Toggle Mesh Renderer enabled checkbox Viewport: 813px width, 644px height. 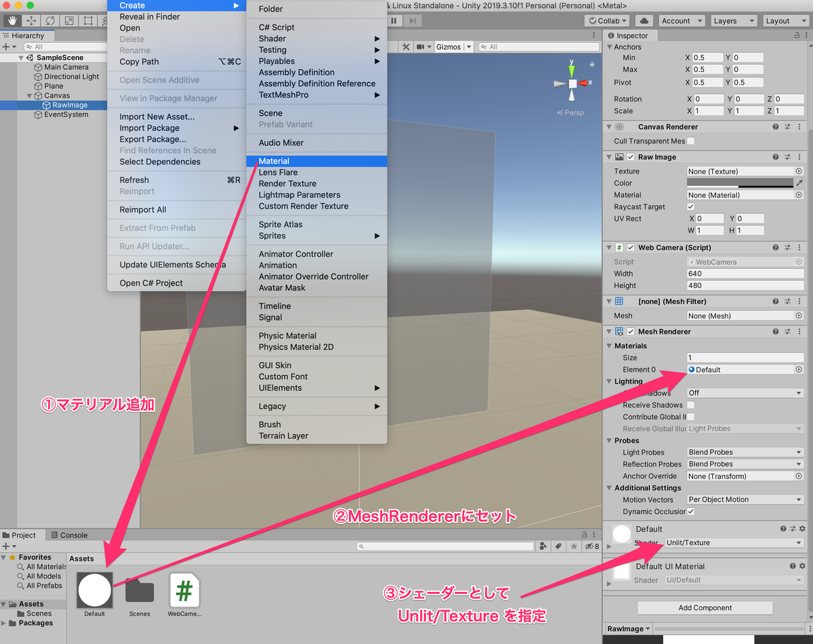click(631, 332)
